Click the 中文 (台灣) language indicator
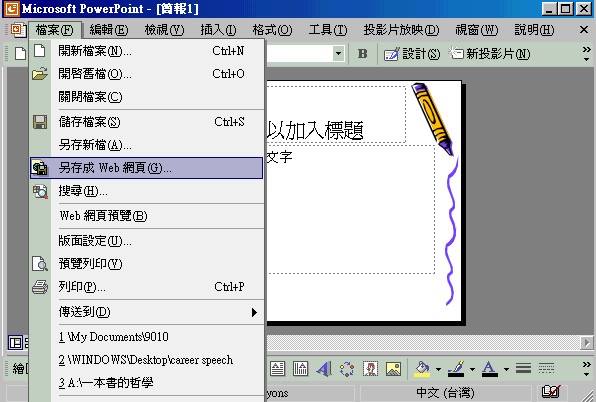The height and width of the screenshot is (402, 596). pos(445,393)
